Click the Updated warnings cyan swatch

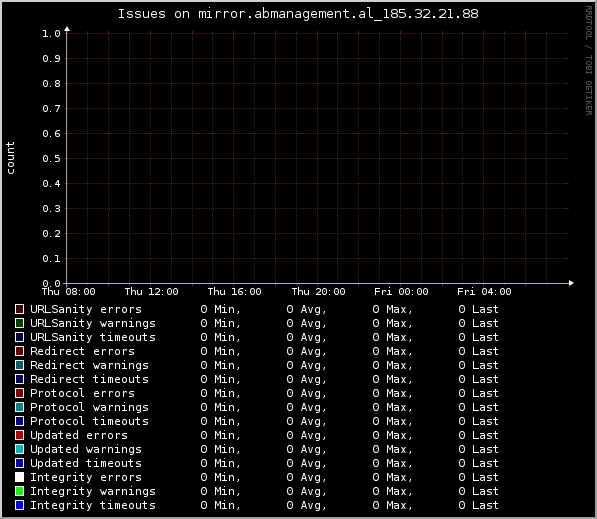[x=19, y=449]
